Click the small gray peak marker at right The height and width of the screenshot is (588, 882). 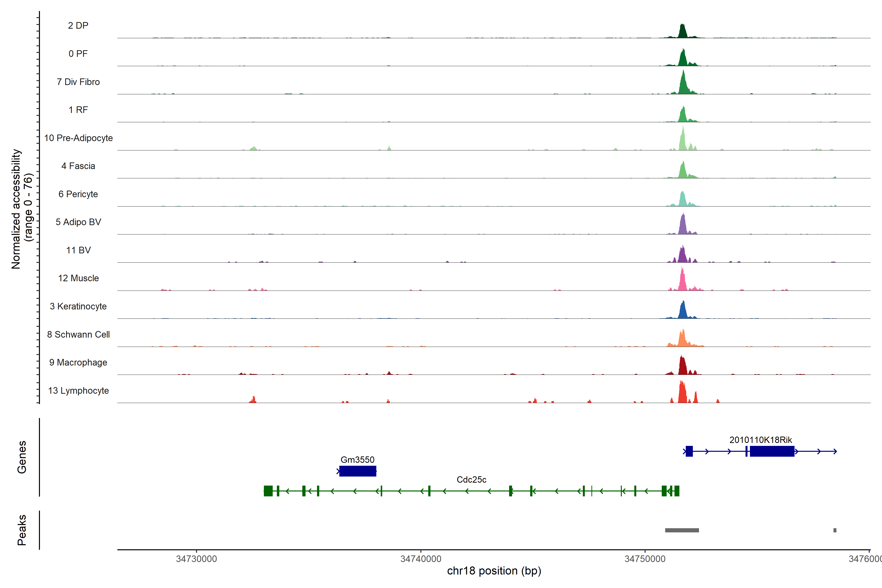click(835, 530)
